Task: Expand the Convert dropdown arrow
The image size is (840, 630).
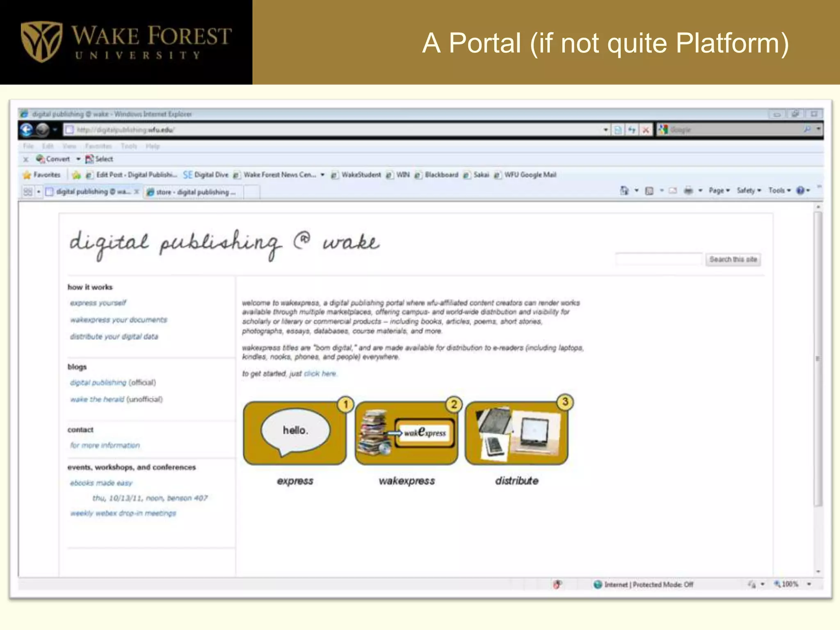Action: click(x=78, y=159)
